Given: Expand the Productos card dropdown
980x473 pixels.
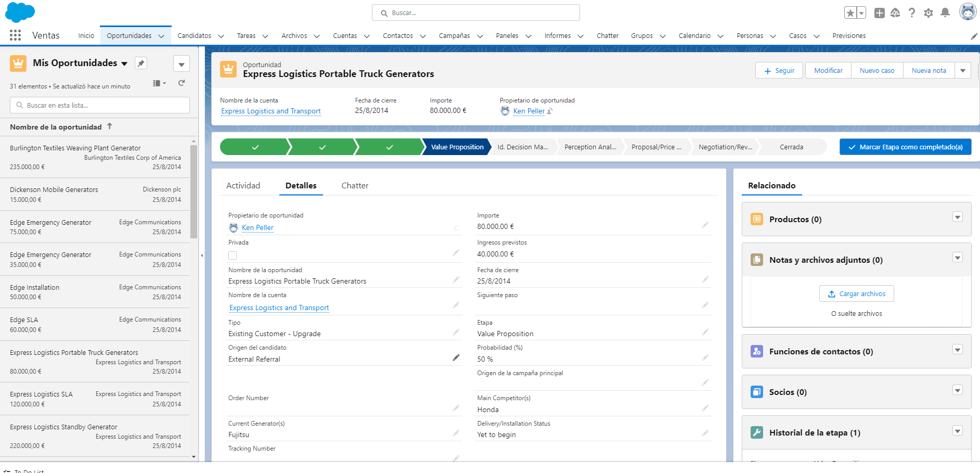Looking at the screenshot, I should 957,217.
